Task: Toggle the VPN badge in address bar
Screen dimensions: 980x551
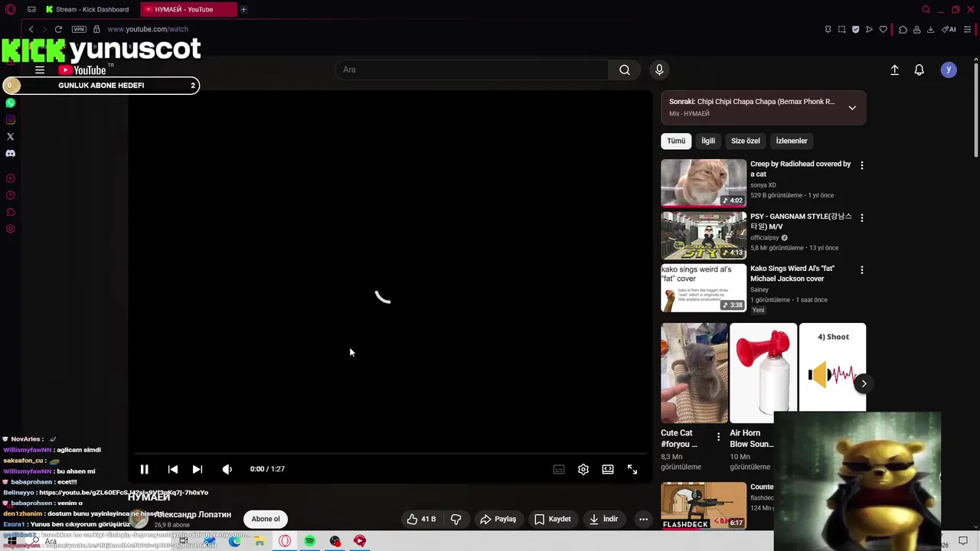Action: 79,29
